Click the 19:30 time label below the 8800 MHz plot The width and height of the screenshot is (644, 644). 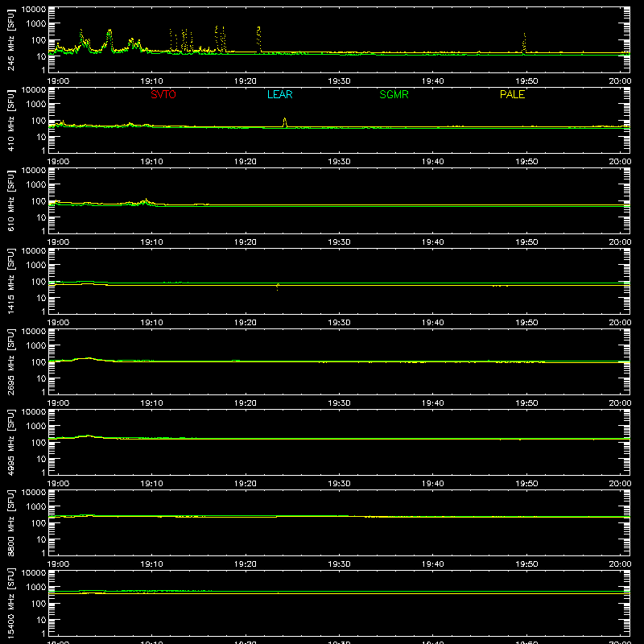[x=339, y=564]
